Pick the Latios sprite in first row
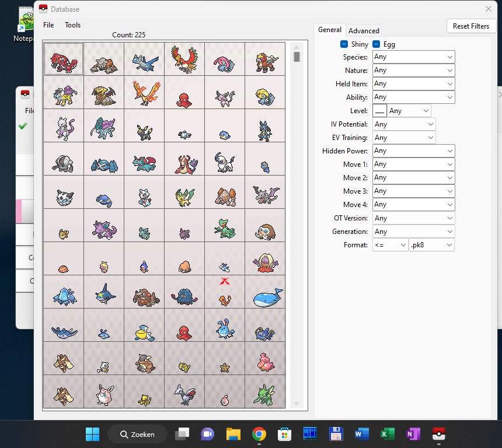502x448 pixels. (x=144, y=59)
